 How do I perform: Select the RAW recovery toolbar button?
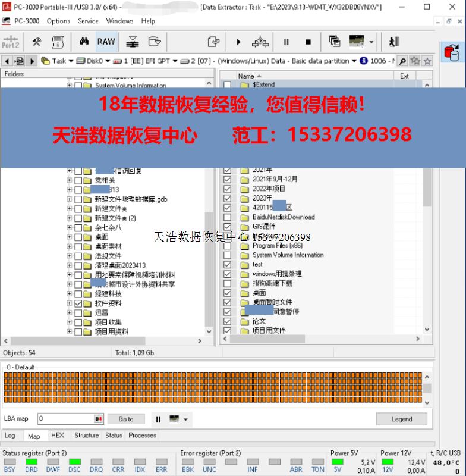(x=106, y=42)
